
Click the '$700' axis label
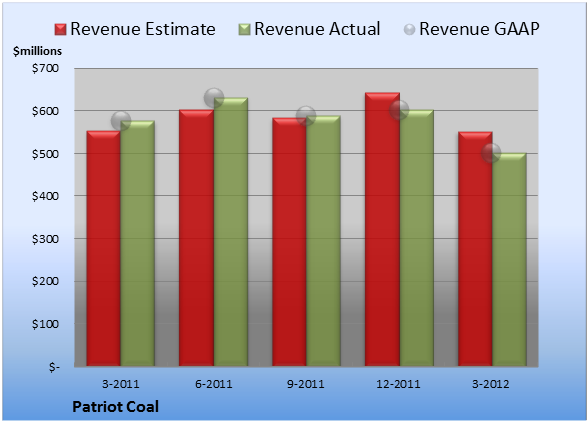45,68
